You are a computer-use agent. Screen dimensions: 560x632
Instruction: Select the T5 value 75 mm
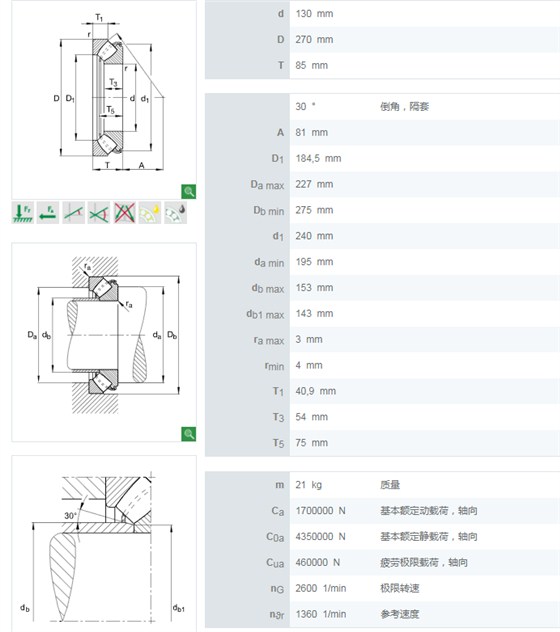[312, 443]
